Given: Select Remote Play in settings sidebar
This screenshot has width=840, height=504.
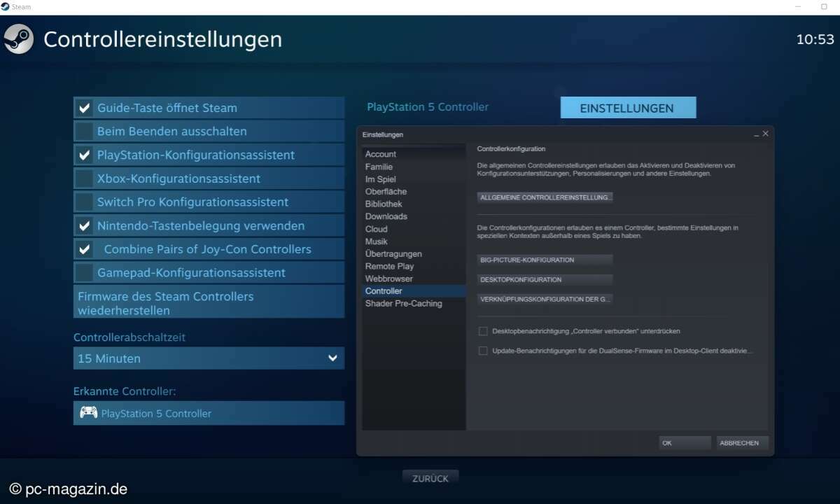Looking at the screenshot, I should coord(414,266).
